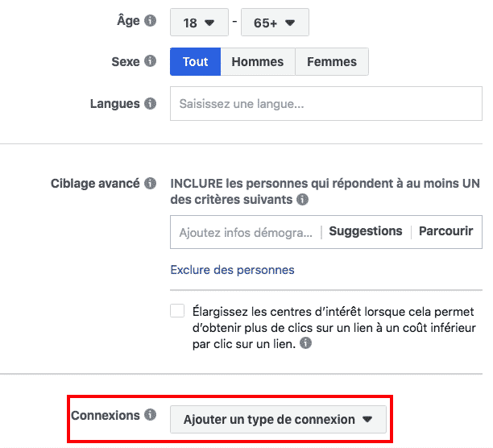Viewport: 493px width, 448px height.
Task: Open the minimum age dropdown showing 18
Action: click(x=198, y=23)
